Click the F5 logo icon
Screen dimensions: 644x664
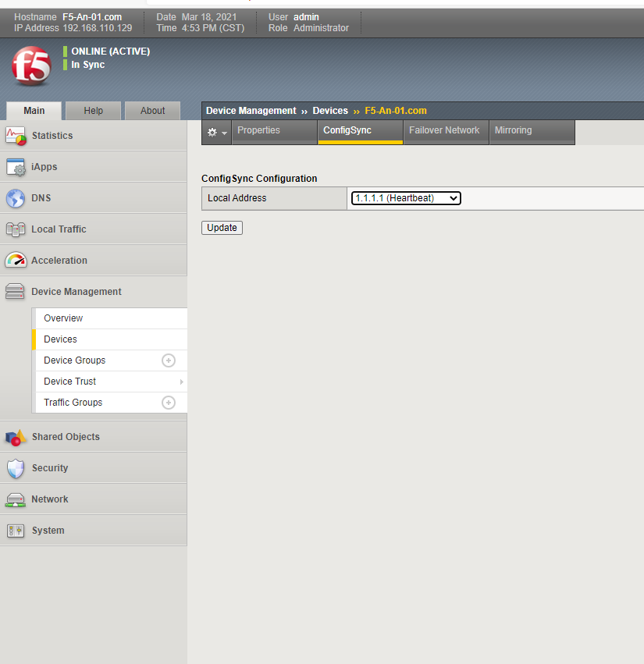31,66
